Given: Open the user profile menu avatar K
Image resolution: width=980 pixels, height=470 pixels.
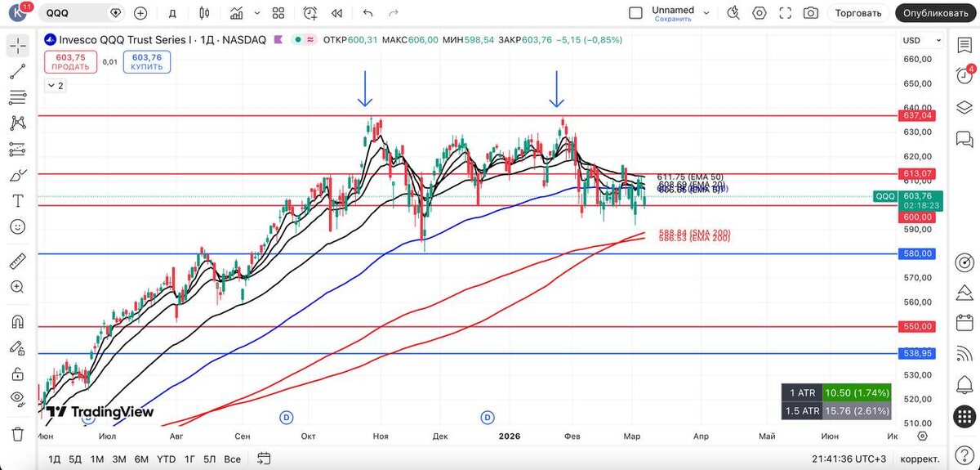Looking at the screenshot, I should coord(16,13).
